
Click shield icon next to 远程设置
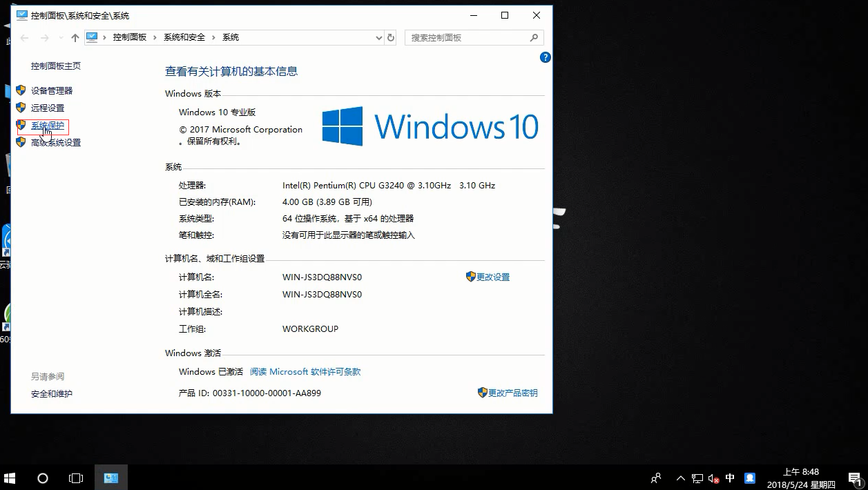tap(21, 108)
